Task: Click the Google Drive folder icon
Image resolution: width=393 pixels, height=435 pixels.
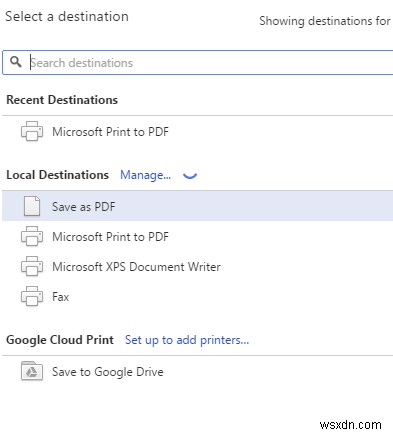Action: (32, 371)
